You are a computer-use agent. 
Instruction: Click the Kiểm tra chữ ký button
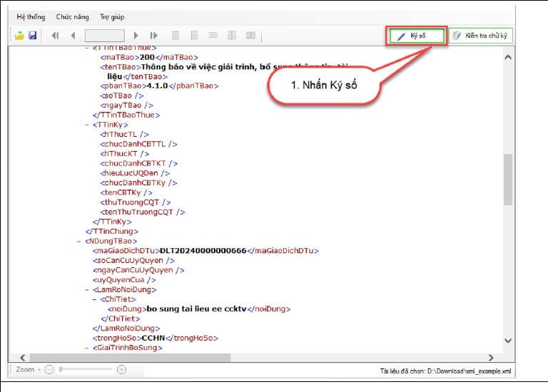(481, 36)
